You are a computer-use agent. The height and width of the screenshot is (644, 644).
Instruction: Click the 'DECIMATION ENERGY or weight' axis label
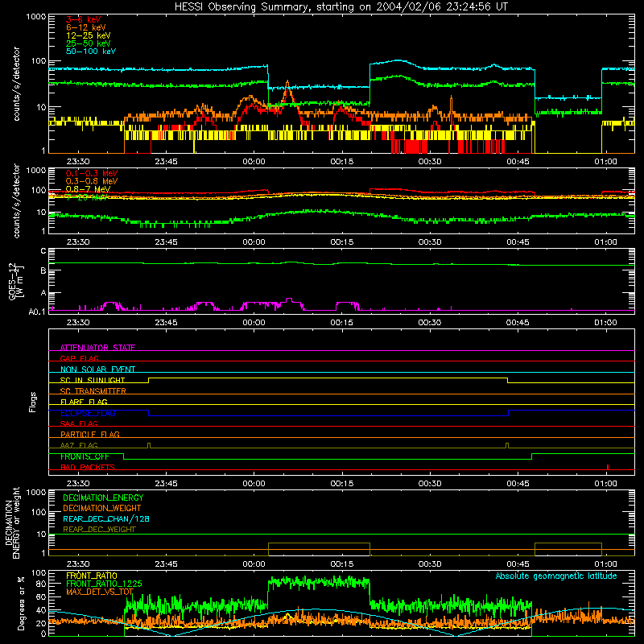(x=13, y=522)
